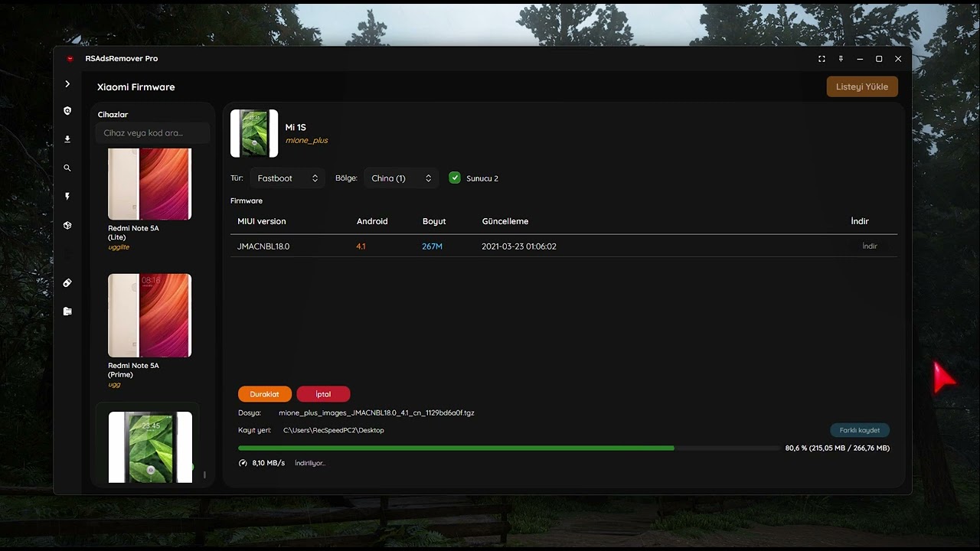The image size is (980, 551).
Task: Open the eraser sidebar icon
Action: click(x=67, y=283)
